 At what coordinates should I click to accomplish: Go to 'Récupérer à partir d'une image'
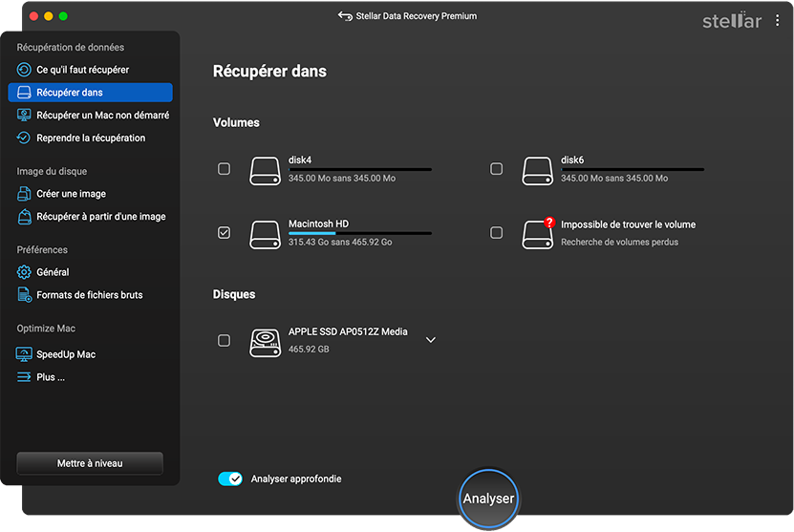coord(90,216)
